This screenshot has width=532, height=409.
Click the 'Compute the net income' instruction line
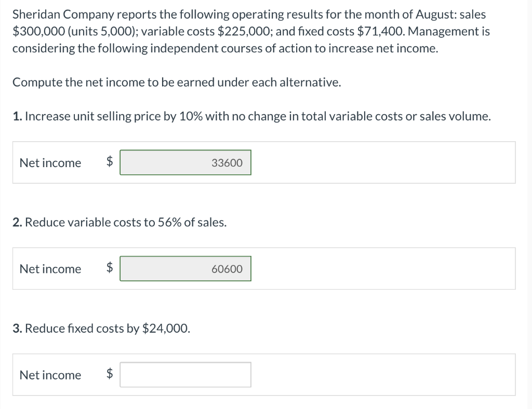[177, 81]
